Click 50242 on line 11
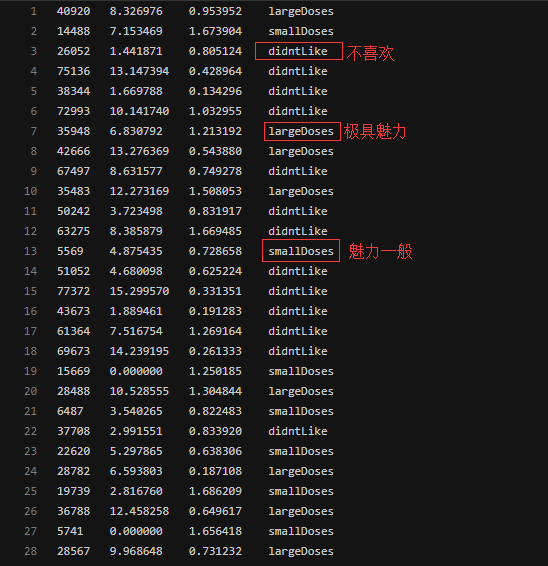Viewport: 548px width, 566px height. [74, 211]
